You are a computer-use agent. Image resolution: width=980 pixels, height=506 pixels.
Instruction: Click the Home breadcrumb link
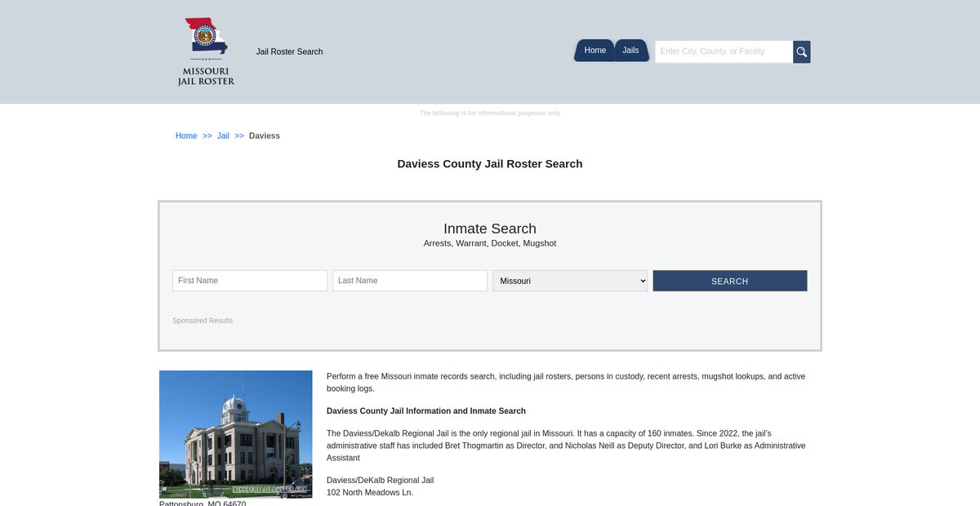tap(186, 135)
